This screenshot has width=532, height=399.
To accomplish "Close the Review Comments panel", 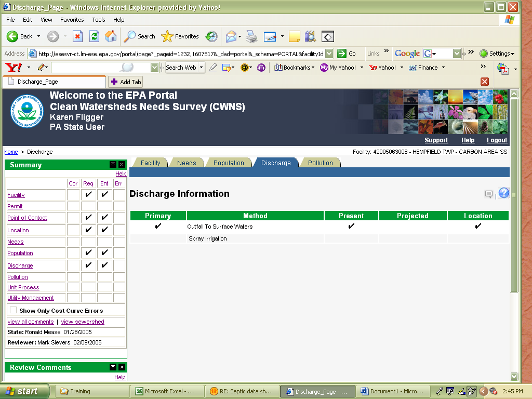I will click(122, 367).
